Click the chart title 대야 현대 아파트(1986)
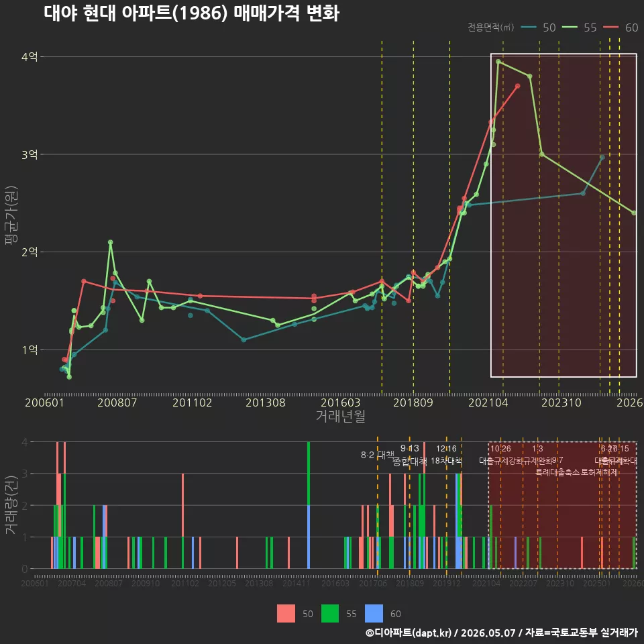This screenshot has height=644, width=644. coord(136,13)
